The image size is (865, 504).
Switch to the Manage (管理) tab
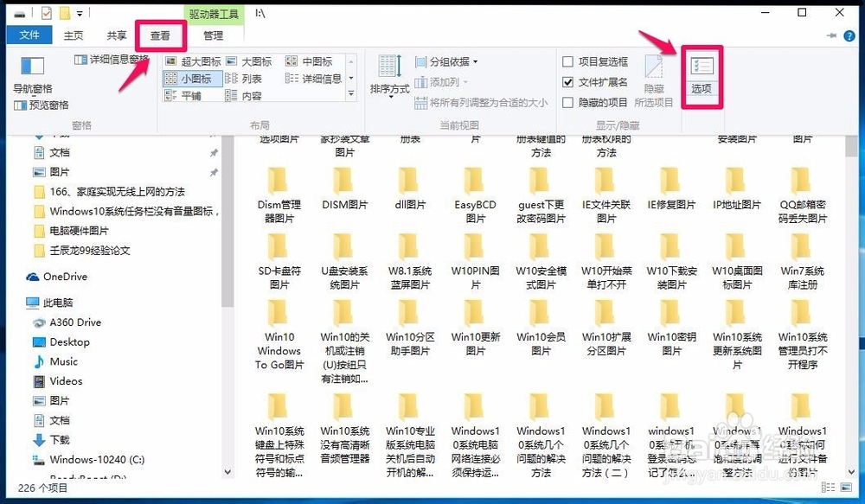coord(213,35)
